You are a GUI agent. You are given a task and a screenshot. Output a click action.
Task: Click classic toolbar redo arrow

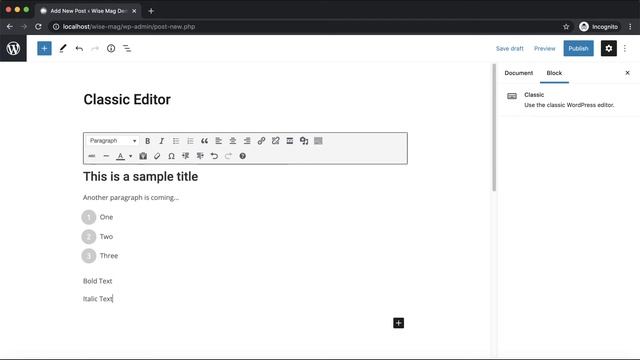coord(228,156)
